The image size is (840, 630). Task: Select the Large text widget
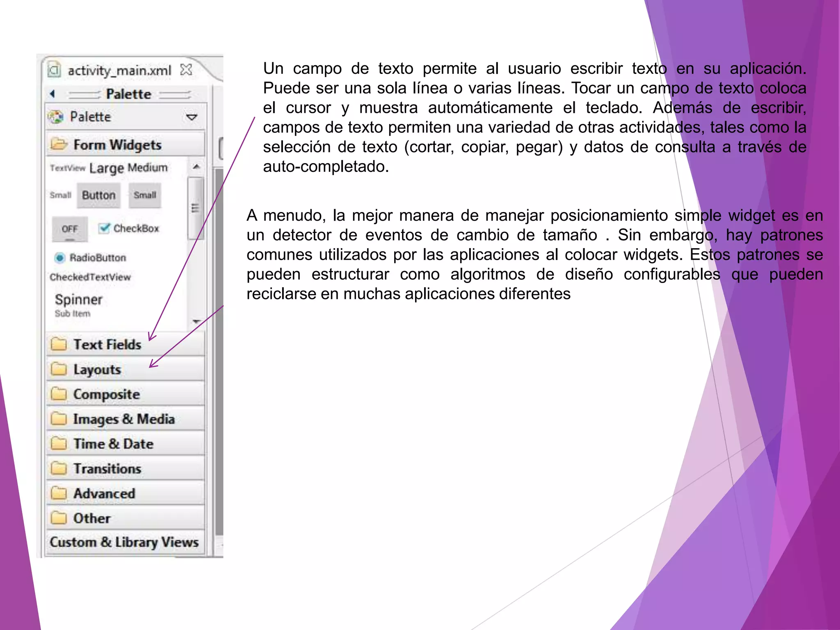[x=106, y=168]
